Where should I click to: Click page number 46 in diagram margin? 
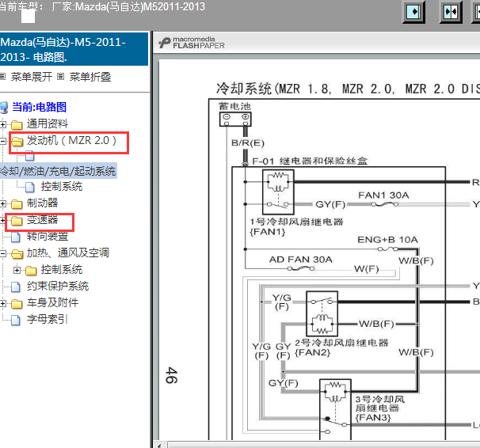click(171, 375)
